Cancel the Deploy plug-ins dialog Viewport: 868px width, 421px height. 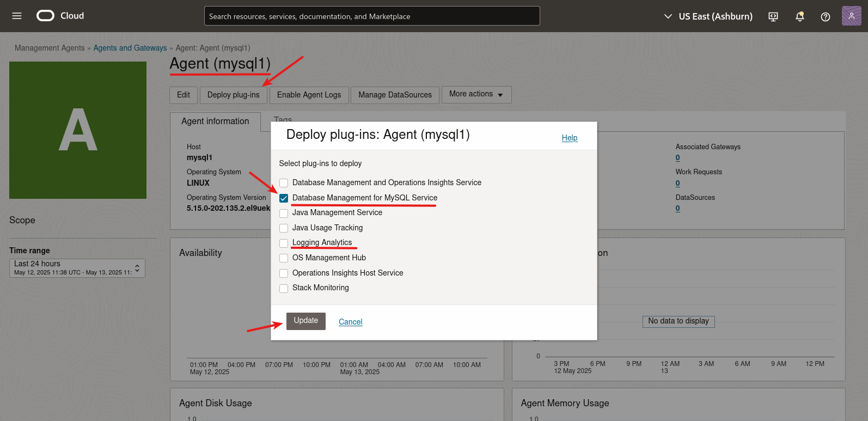[351, 322]
